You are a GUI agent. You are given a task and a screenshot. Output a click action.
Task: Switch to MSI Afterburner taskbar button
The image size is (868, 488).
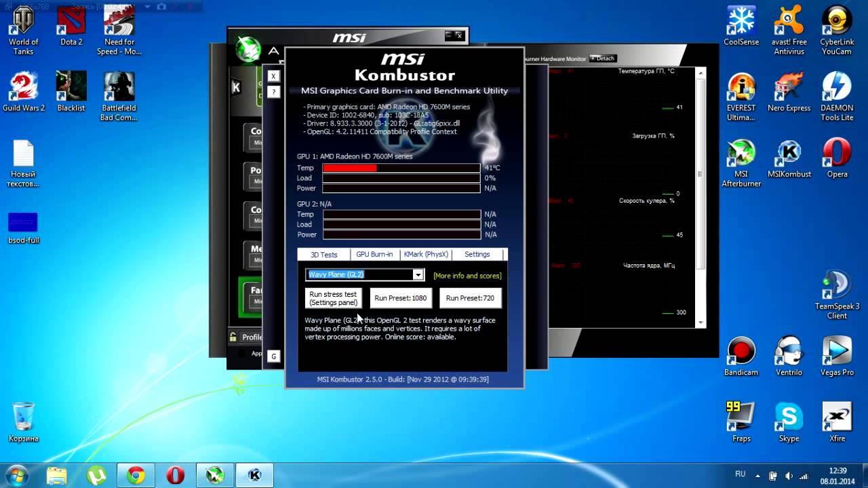click(x=215, y=475)
